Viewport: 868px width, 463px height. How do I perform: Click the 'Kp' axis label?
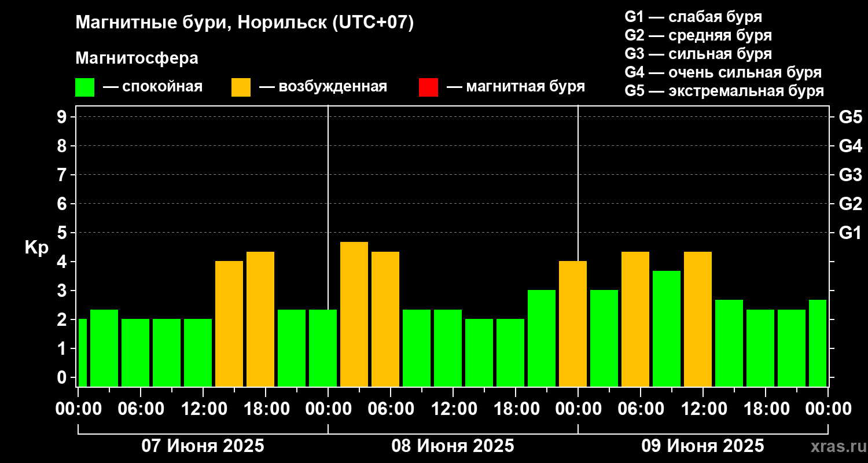pos(36,248)
